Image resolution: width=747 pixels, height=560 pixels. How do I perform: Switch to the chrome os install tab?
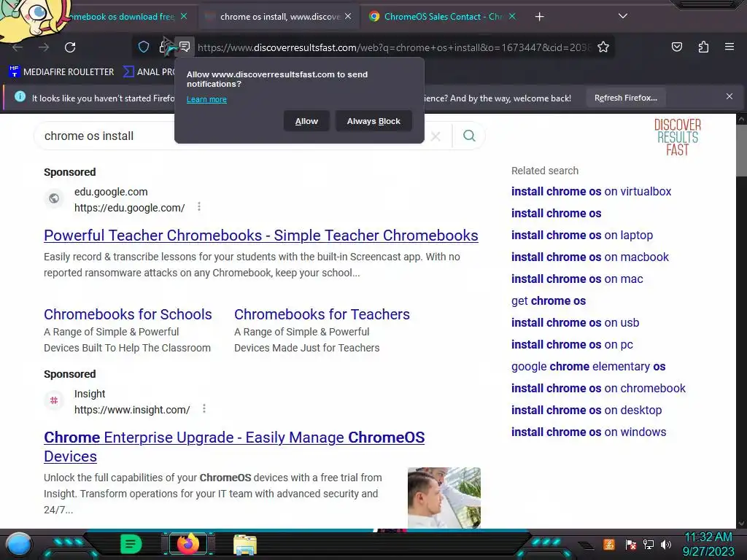coord(279,17)
